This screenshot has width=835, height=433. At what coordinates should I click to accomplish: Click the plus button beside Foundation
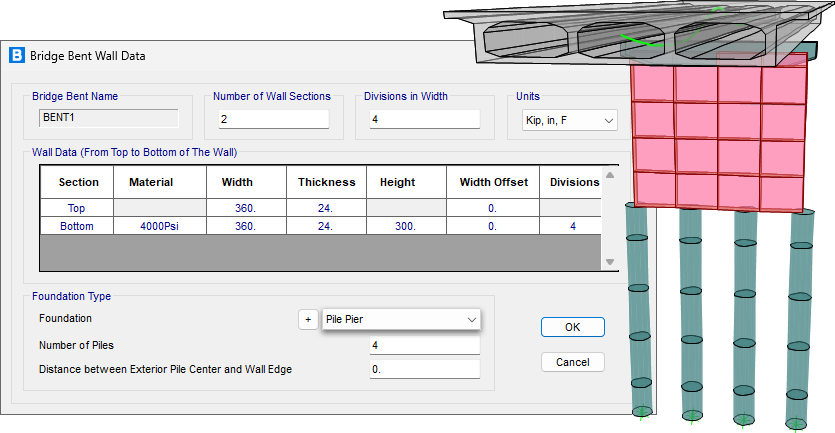coord(308,320)
